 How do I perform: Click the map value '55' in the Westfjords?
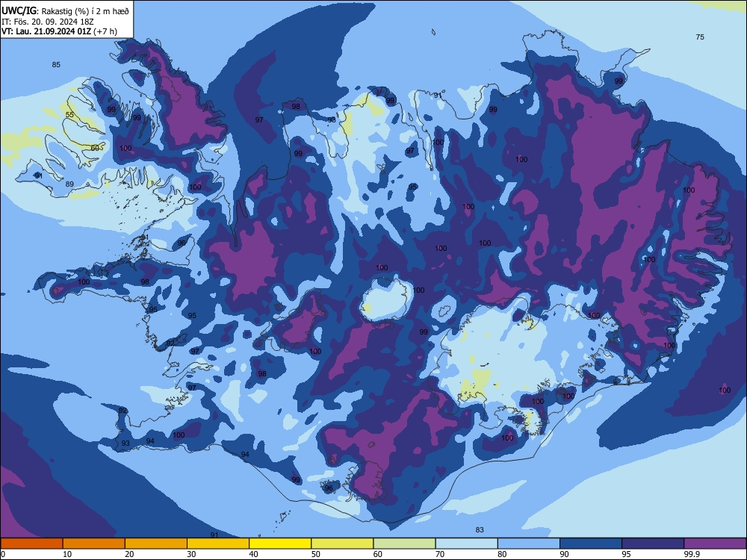click(70, 115)
